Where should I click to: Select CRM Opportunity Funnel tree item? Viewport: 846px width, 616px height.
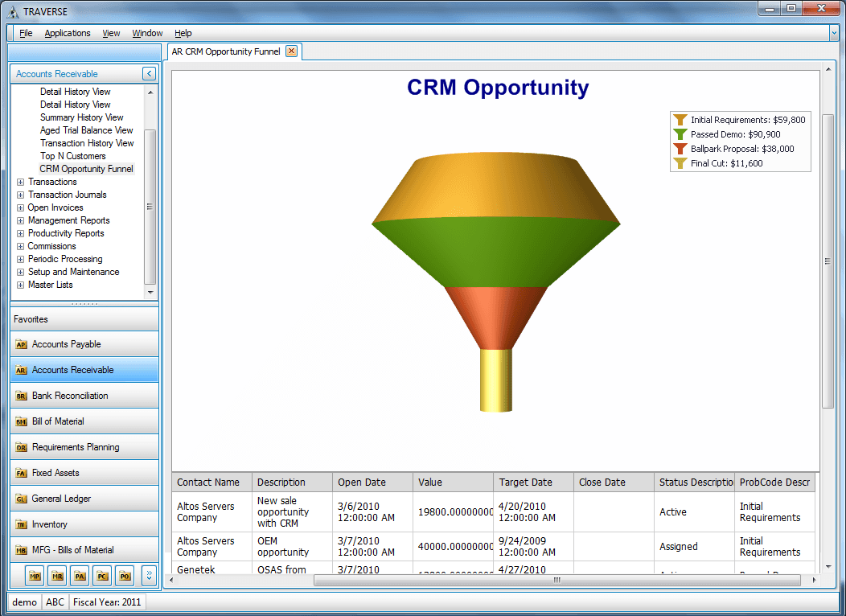[86, 169]
